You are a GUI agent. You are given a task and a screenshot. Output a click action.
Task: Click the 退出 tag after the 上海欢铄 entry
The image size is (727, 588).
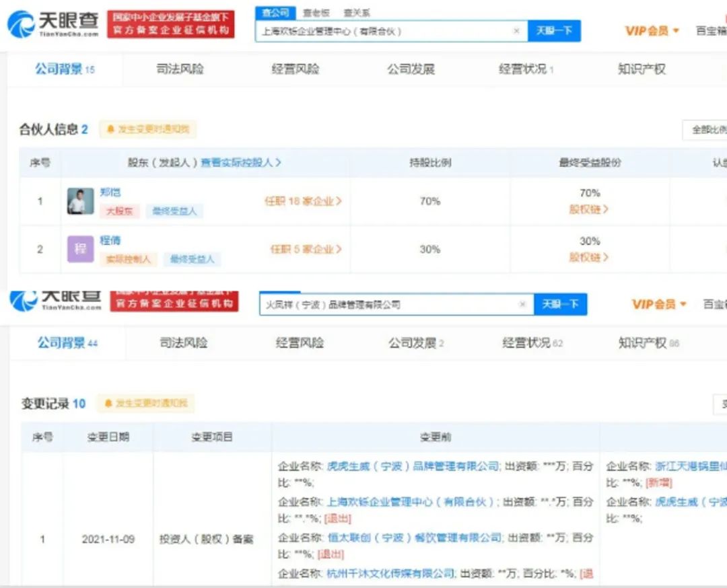(x=337, y=518)
